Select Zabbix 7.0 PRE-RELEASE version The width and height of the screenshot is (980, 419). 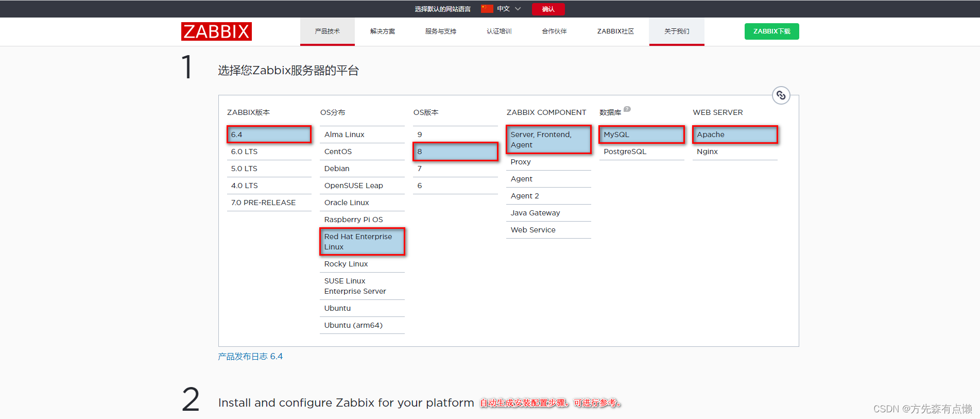[x=269, y=203]
